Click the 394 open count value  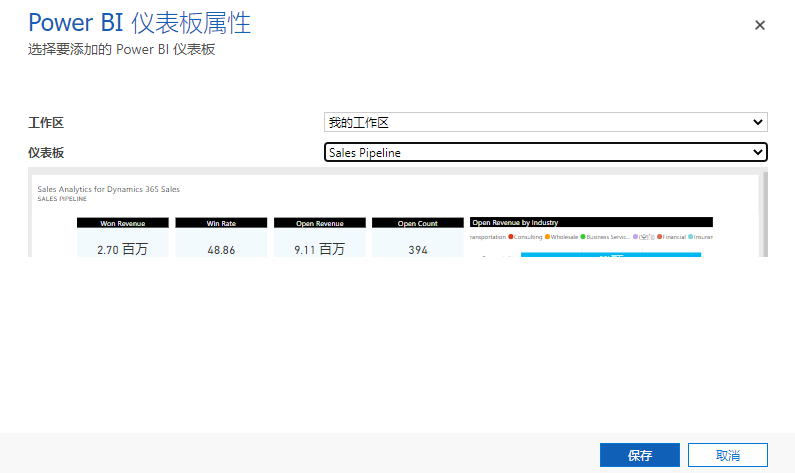[x=418, y=250]
